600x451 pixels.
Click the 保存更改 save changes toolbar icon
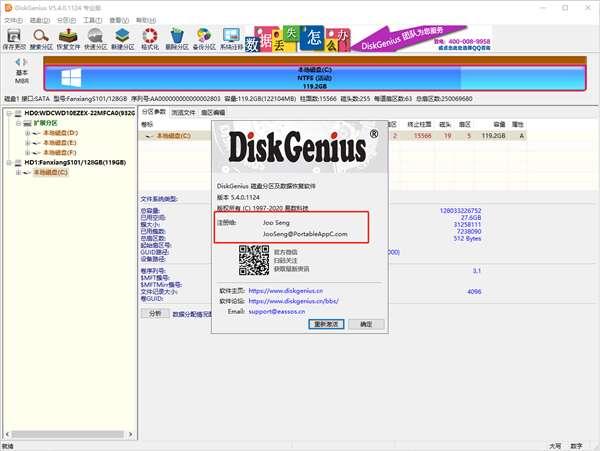[x=14, y=36]
